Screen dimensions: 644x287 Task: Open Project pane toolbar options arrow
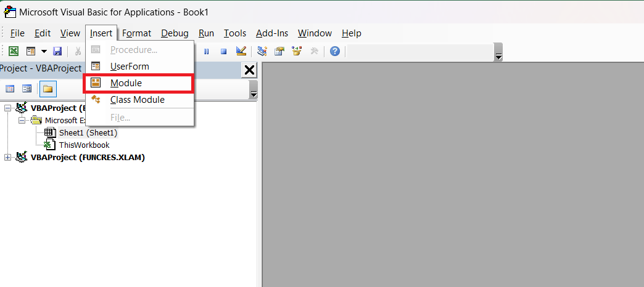pyautogui.click(x=254, y=90)
